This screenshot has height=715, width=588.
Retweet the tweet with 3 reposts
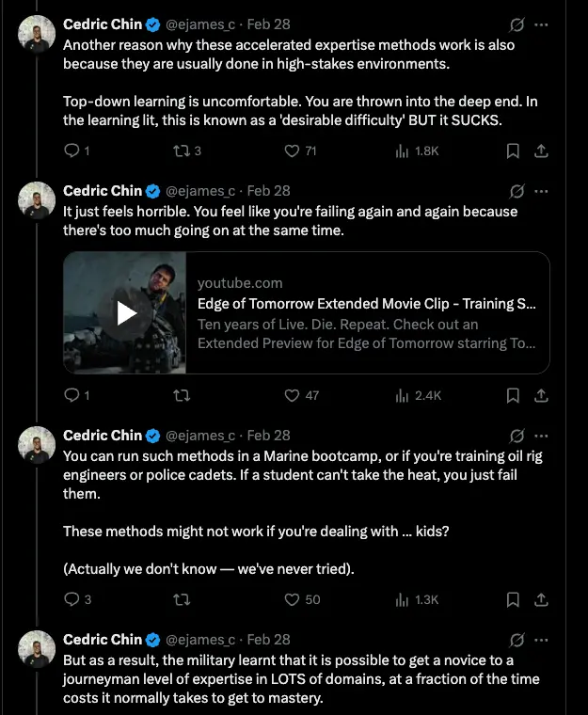[180, 151]
